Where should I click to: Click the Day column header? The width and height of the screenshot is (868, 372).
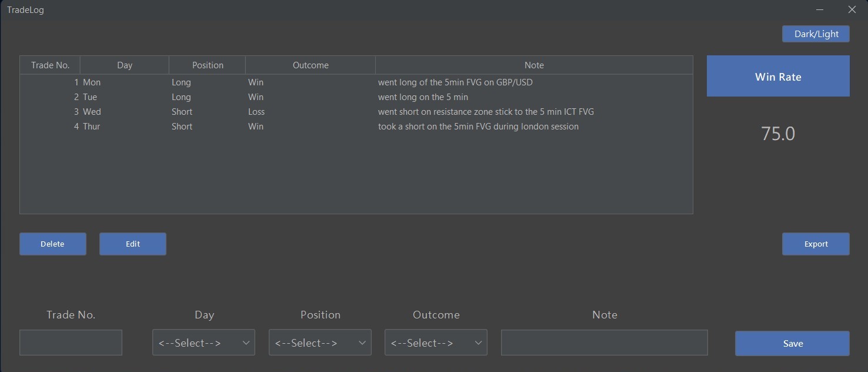click(x=125, y=65)
